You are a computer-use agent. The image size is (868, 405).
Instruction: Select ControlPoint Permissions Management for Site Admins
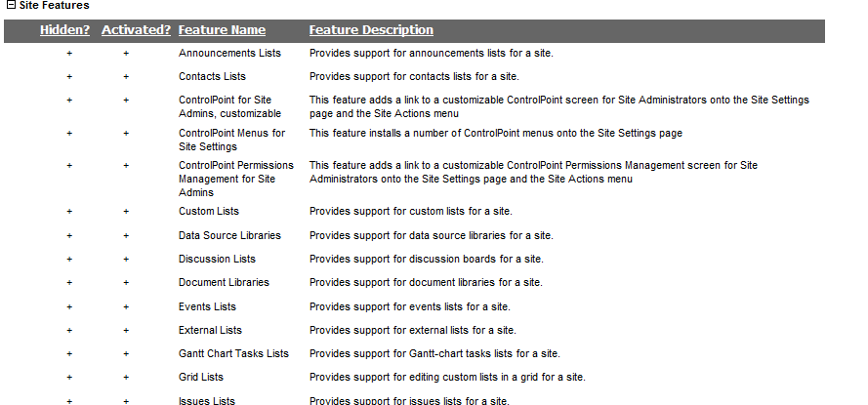[235, 179]
